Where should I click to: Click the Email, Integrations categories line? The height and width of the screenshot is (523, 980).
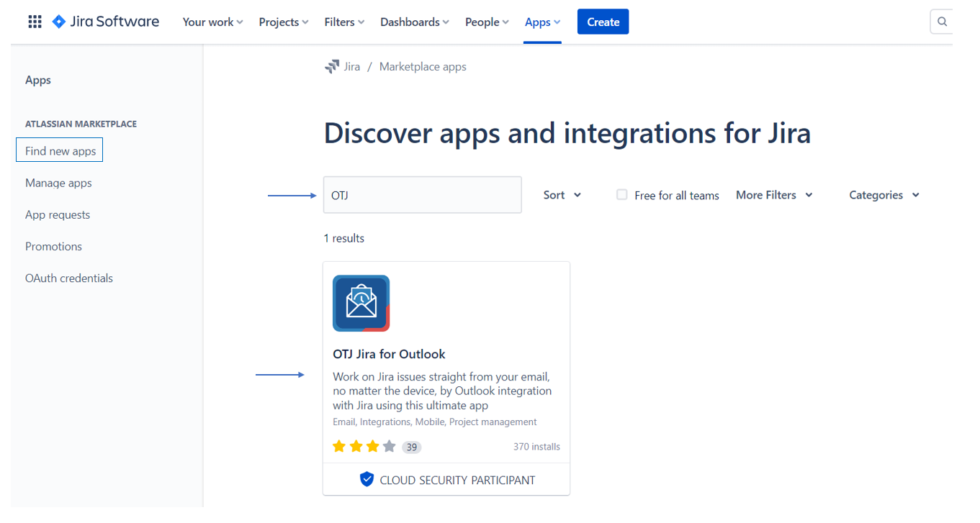coord(435,422)
